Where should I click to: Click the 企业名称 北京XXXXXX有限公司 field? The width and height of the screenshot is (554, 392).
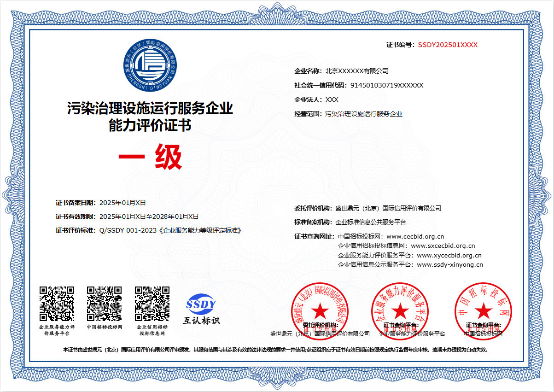[x=342, y=71]
